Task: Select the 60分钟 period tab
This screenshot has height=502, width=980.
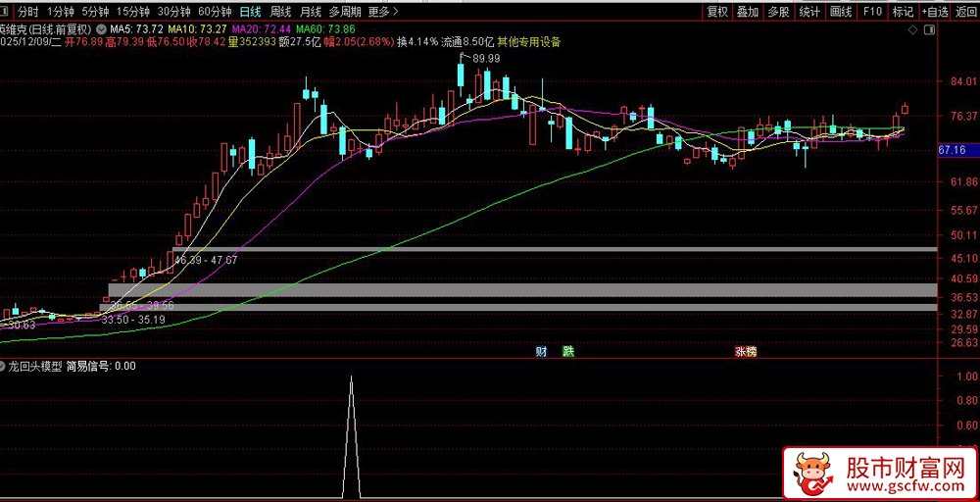Action: 215,11
